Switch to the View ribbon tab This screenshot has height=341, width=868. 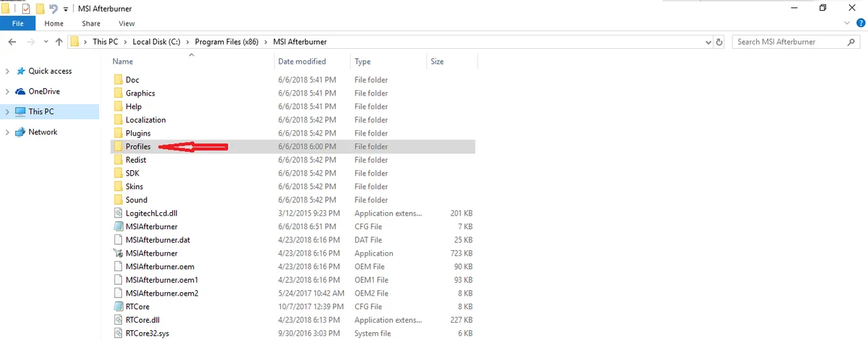[127, 23]
